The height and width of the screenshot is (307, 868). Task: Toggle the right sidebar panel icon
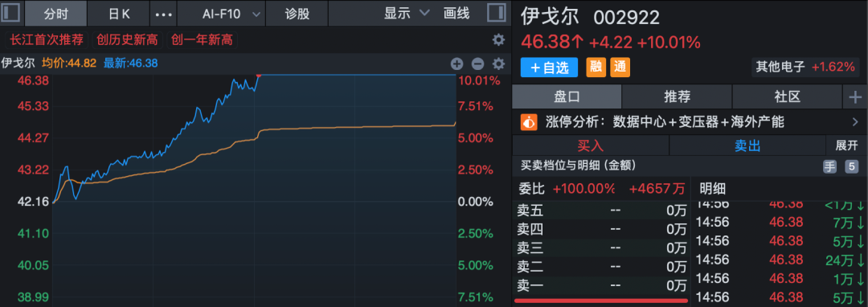tap(497, 13)
